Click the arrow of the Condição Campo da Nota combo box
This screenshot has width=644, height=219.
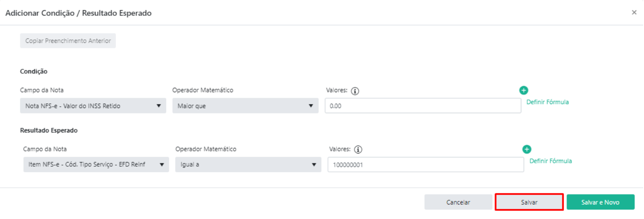(x=159, y=106)
